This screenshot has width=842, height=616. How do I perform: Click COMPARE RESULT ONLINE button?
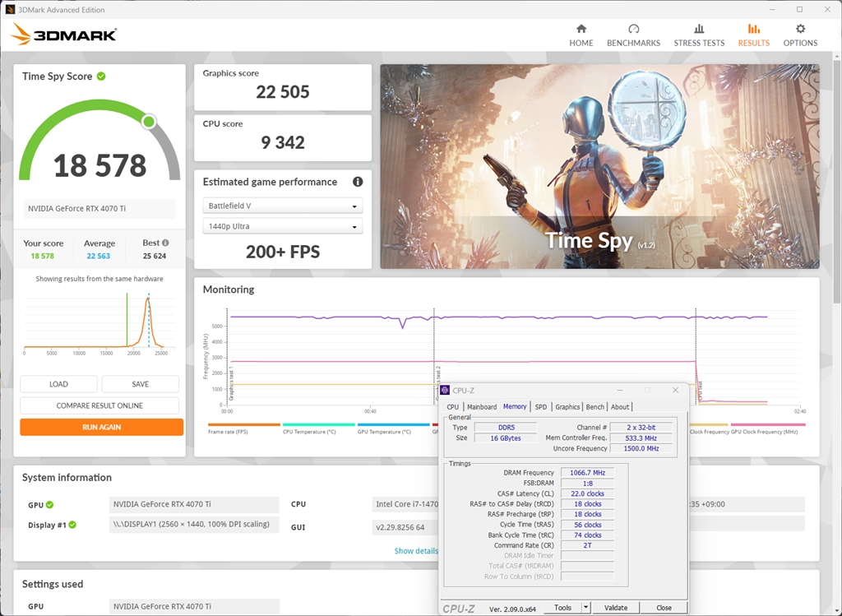point(99,405)
